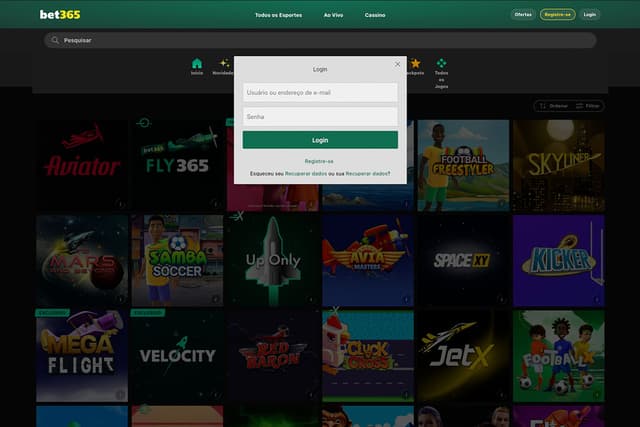Click Recuperar dados link after 'ou sua'
The image size is (640, 427).
point(367,173)
